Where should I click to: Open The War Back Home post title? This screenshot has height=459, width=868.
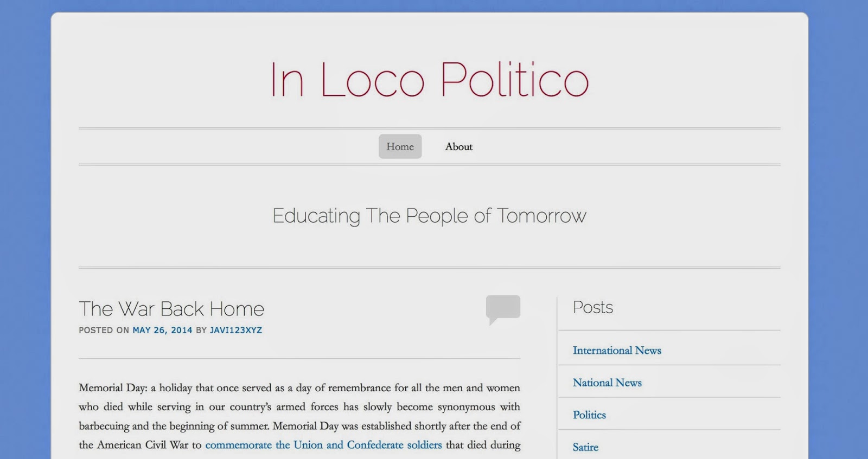pos(171,309)
